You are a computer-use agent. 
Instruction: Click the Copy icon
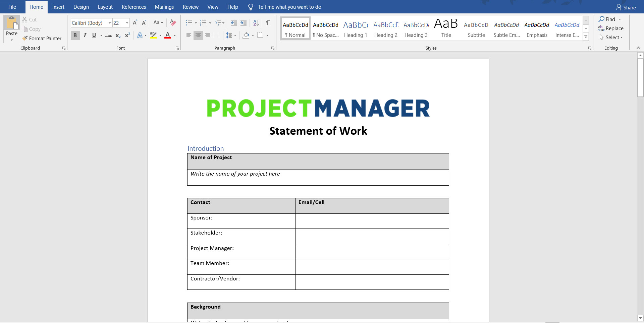tap(25, 29)
